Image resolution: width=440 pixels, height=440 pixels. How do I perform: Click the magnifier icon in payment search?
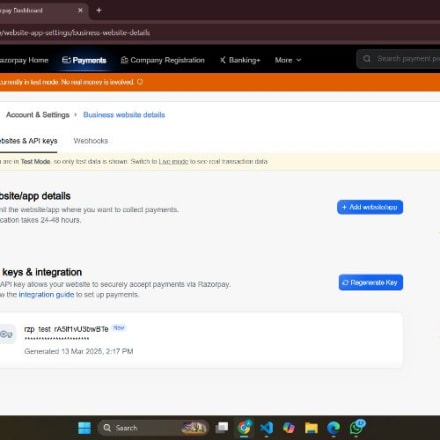point(367,59)
